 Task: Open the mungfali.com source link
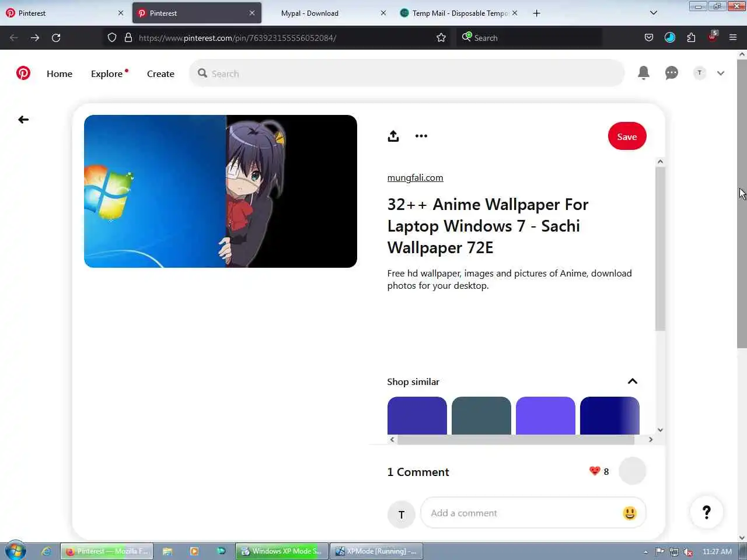click(x=416, y=178)
